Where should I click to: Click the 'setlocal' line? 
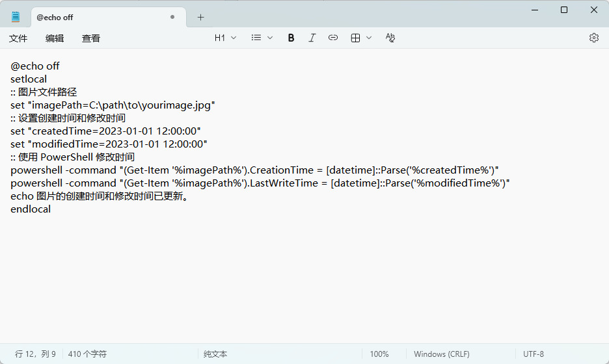(x=29, y=79)
